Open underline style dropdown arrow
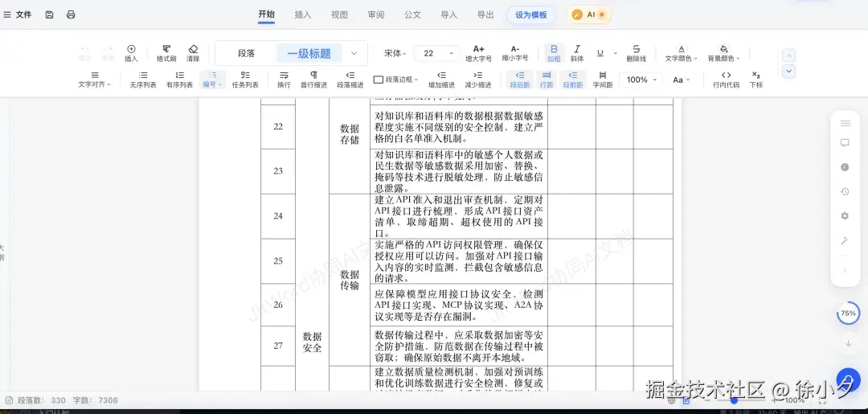Image resolution: width=868 pixels, height=414 pixels. [615, 53]
